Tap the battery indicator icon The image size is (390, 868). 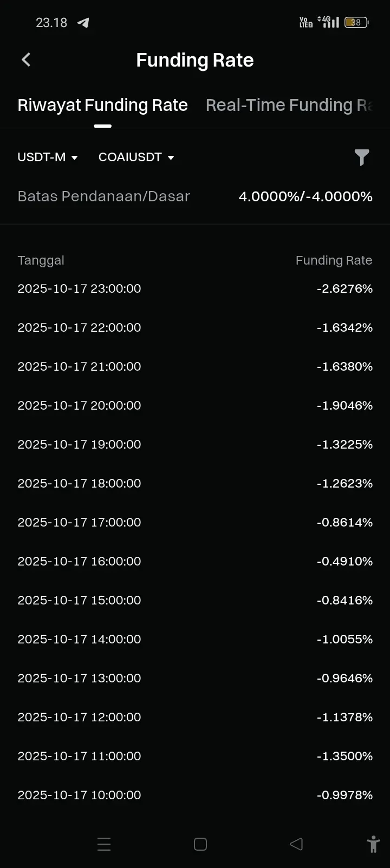356,22
